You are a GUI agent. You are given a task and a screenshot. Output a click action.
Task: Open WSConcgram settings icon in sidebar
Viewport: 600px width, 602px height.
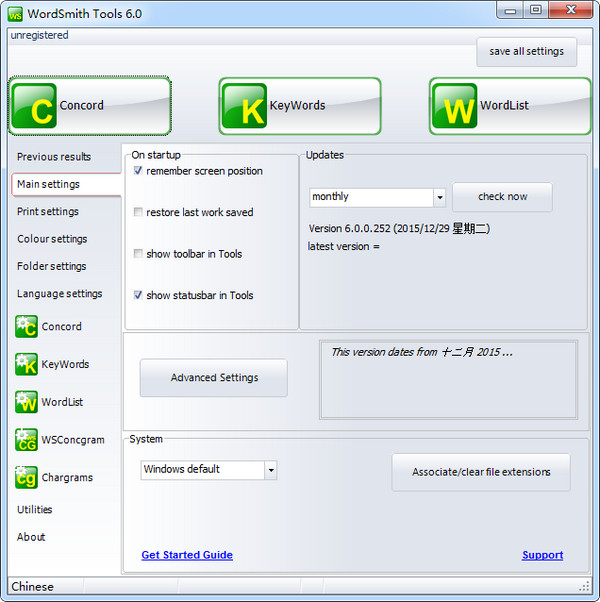point(26,440)
